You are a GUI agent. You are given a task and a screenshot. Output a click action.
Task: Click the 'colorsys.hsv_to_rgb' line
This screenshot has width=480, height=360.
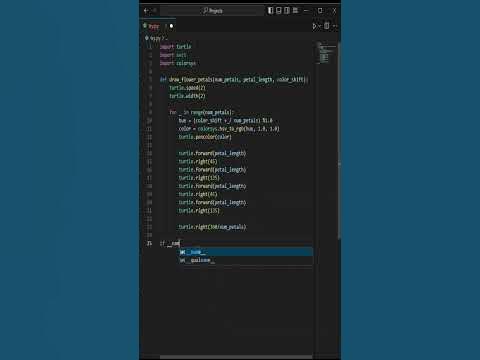click(x=229, y=129)
